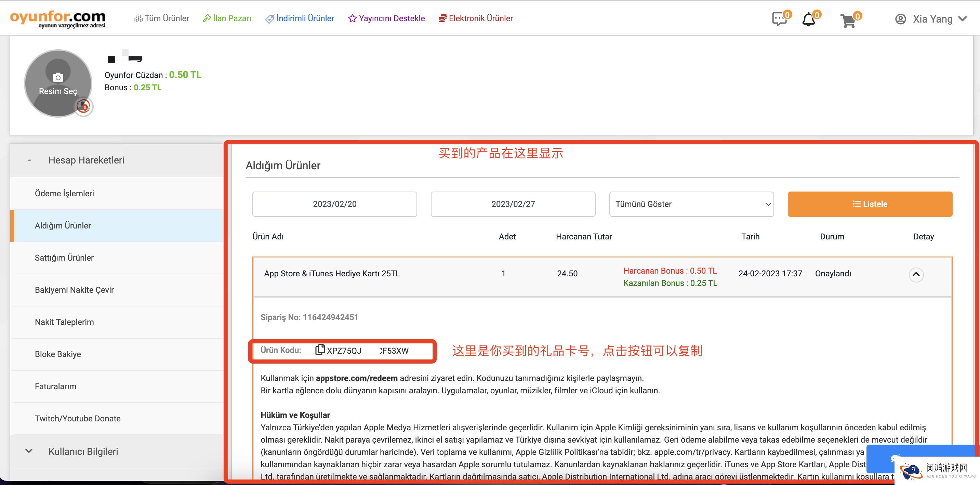This screenshot has height=485, width=980.
Task: Click the Aldığım Ürünler page heading
Action: coord(283,166)
